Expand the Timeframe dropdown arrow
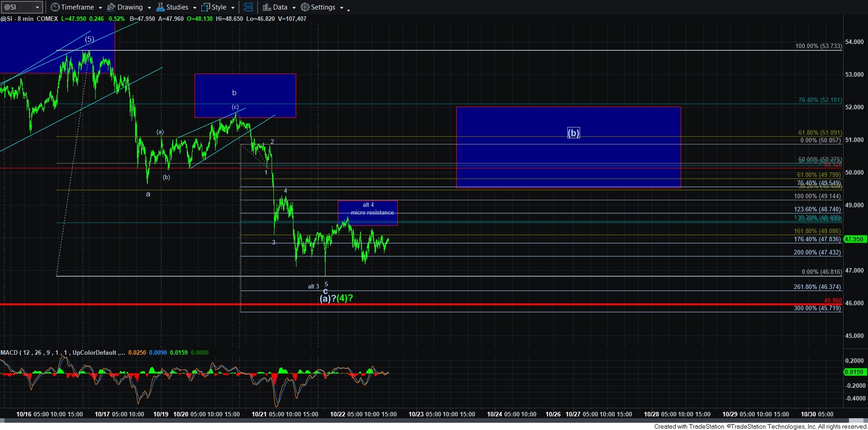 (x=100, y=8)
